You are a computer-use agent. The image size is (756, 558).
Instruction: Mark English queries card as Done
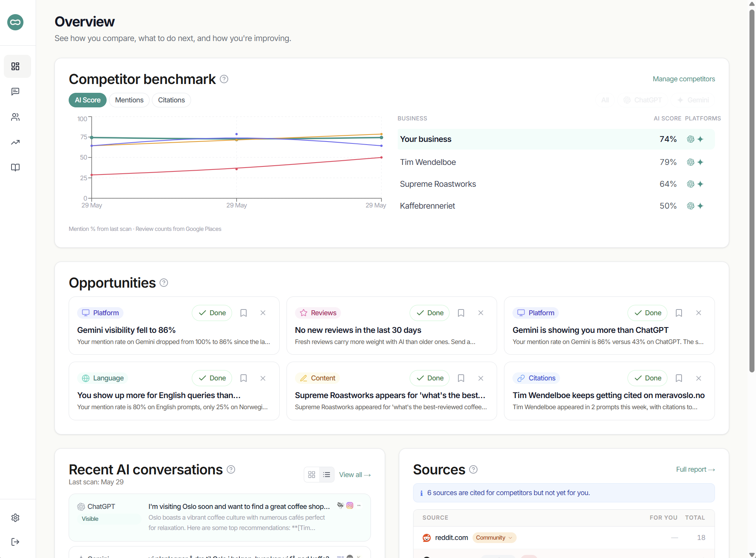[212, 378]
